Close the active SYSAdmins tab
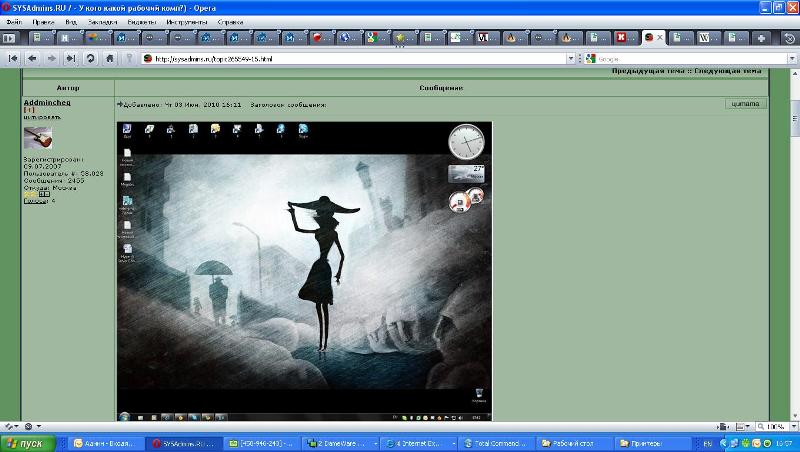 [660, 37]
